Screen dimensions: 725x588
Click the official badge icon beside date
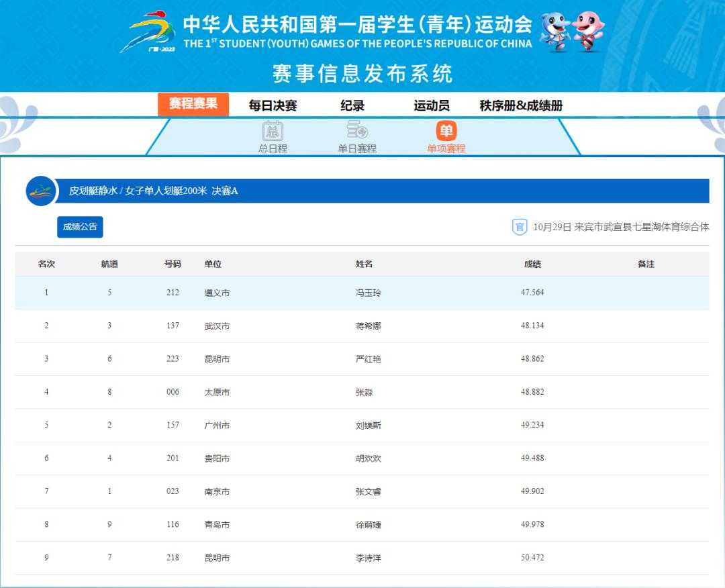(x=520, y=227)
